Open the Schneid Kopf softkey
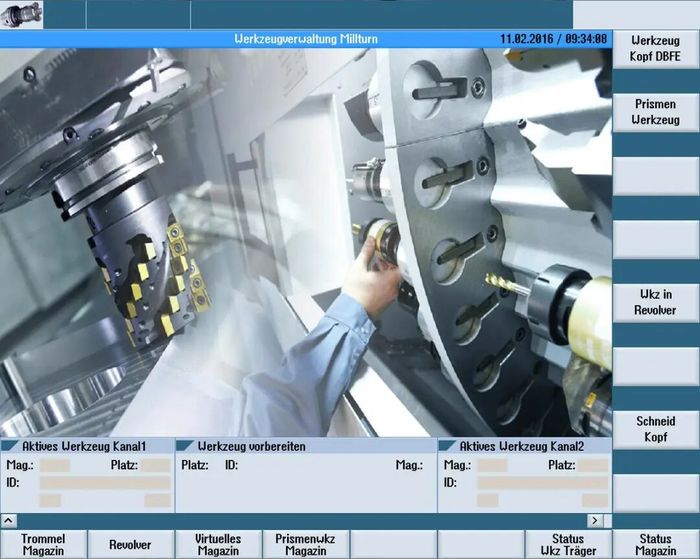This screenshot has width=700, height=559. [x=655, y=429]
